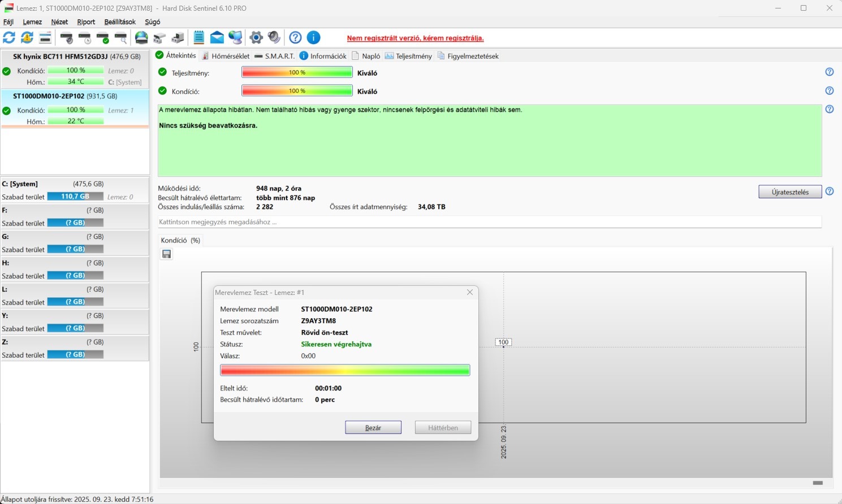Click the 100 data point label on chart

click(x=503, y=342)
